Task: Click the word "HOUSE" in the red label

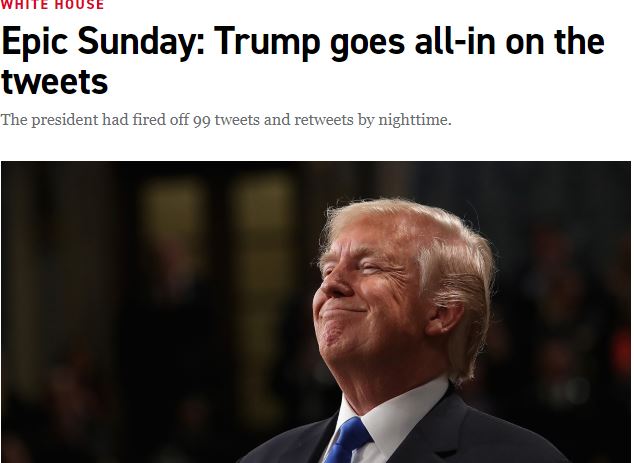Action: coord(79,5)
